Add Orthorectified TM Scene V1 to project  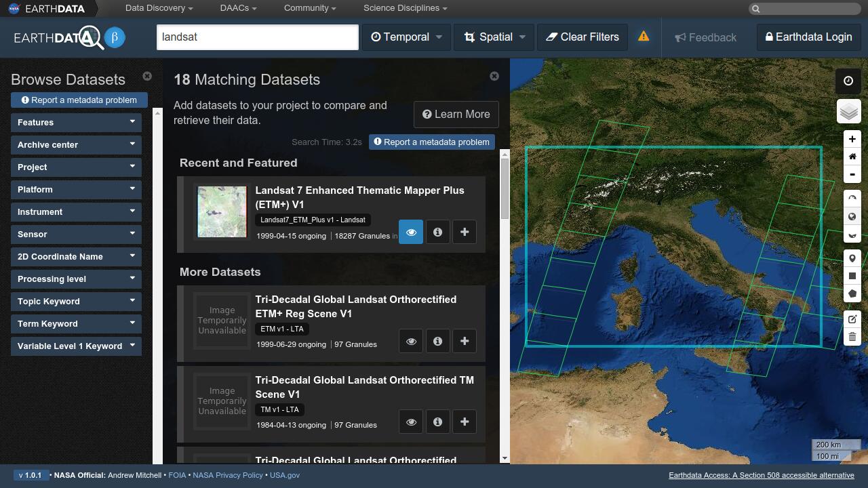tap(465, 422)
